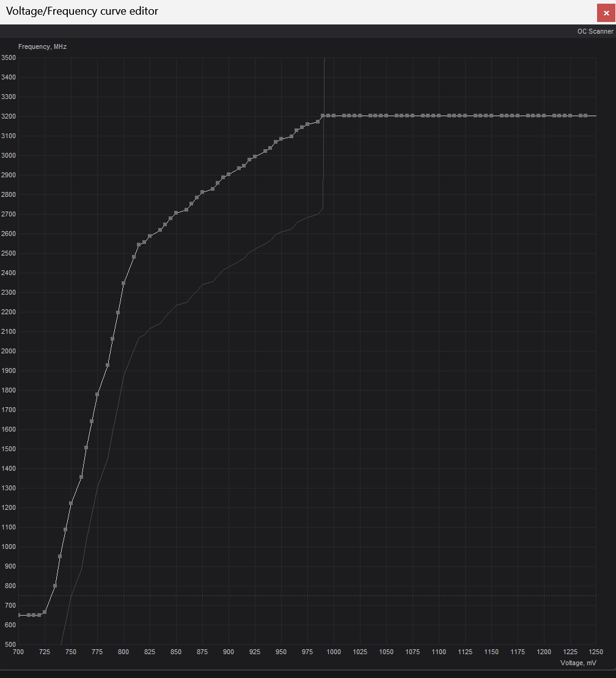Select the curve point at 850 mV near 2710 MHz
Viewport: 616px width, 678px height.
point(176,213)
